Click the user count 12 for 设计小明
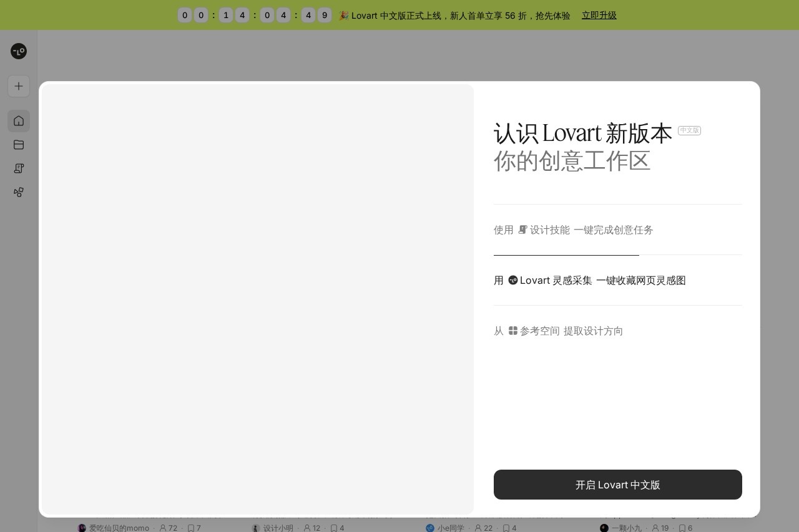The width and height of the screenshot is (799, 532). pos(312,528)
